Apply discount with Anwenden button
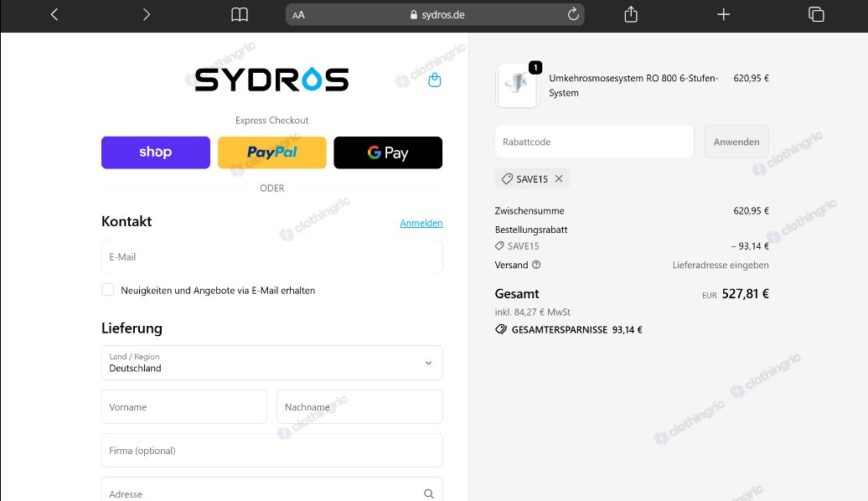Screen dimensions: 868x501 click(x=736, y=142)
